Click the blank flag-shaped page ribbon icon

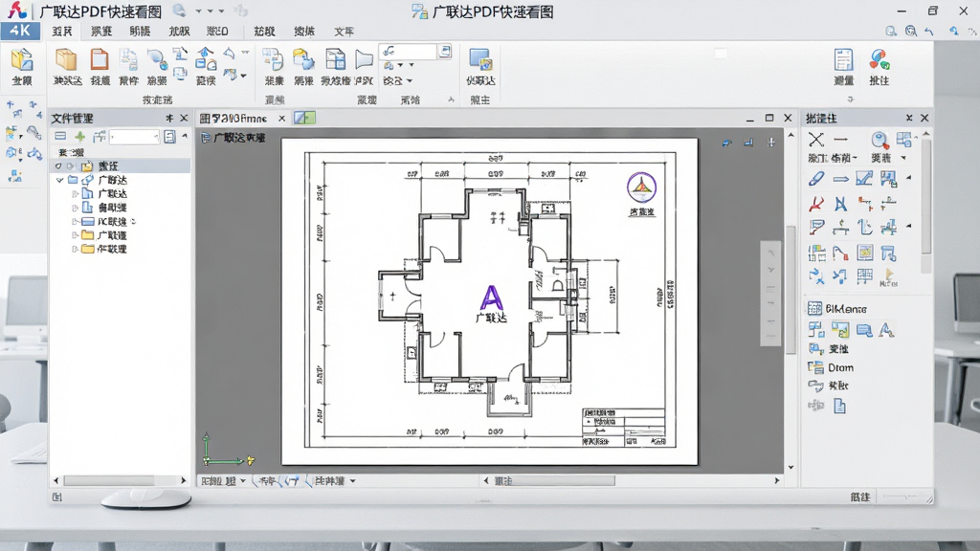click(364, 60)
